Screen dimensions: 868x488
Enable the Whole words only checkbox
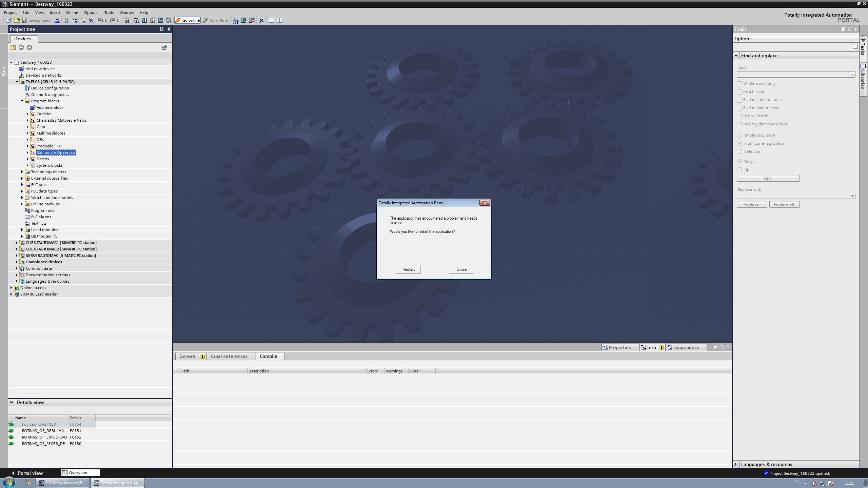tap(739, 84)
